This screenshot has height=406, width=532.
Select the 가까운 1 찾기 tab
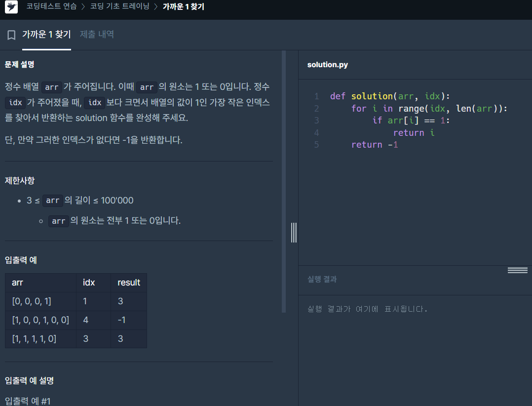pos(46,34)
